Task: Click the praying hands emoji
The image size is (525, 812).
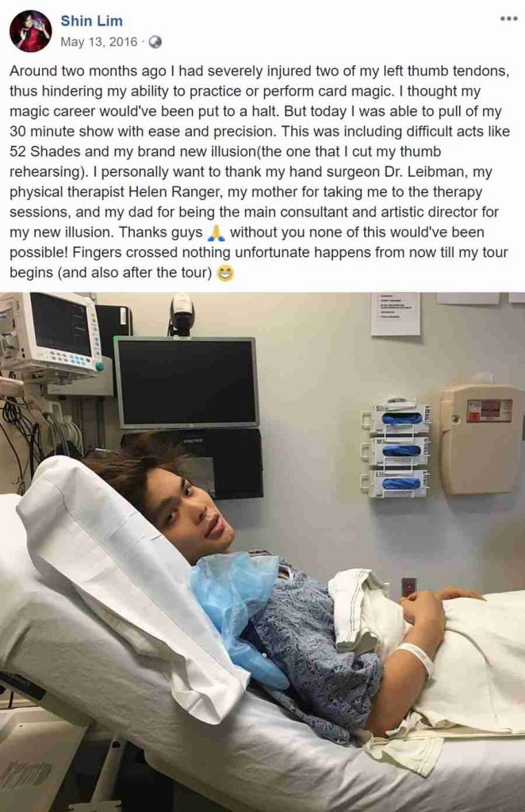Action: [216, 233]
